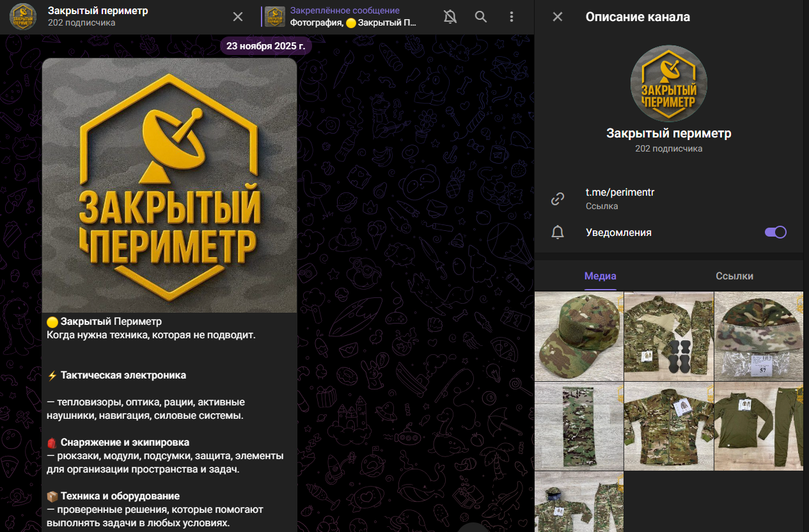Open the large channel profile picture
809x532 pixels.
669,83
